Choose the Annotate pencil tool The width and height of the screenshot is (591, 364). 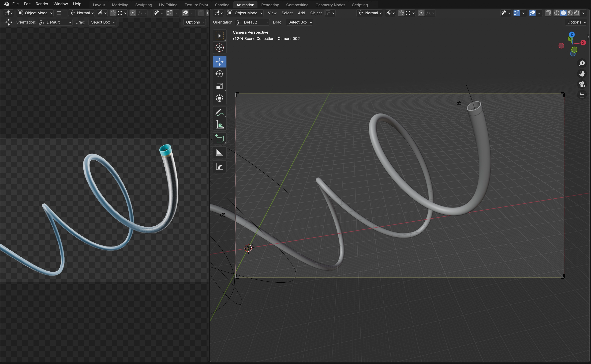(219, 112)
